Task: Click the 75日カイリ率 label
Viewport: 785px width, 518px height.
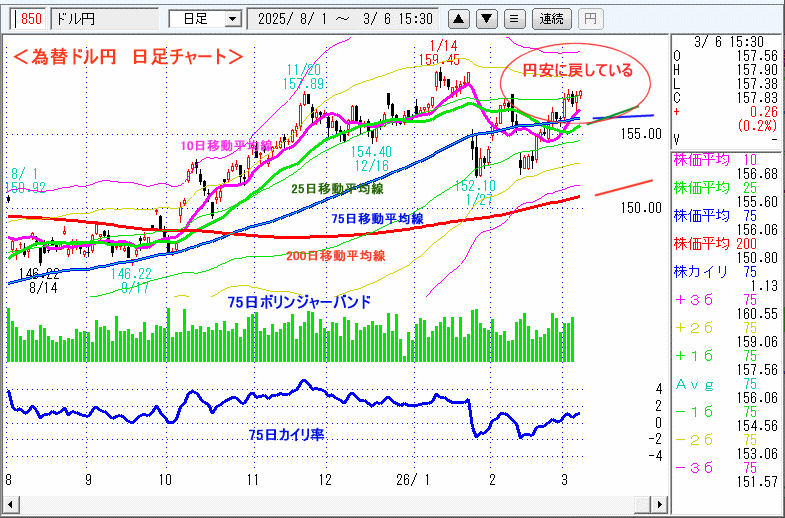Action: [x=286, y=435]
